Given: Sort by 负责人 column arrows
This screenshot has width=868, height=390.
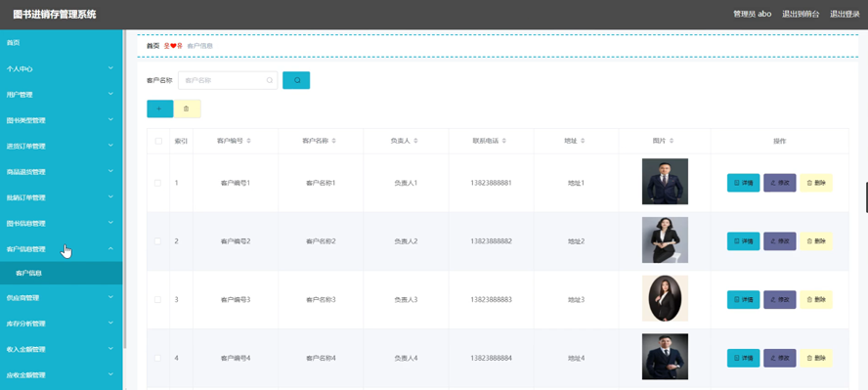Looking at the screenshot, I should pos(415,141).
